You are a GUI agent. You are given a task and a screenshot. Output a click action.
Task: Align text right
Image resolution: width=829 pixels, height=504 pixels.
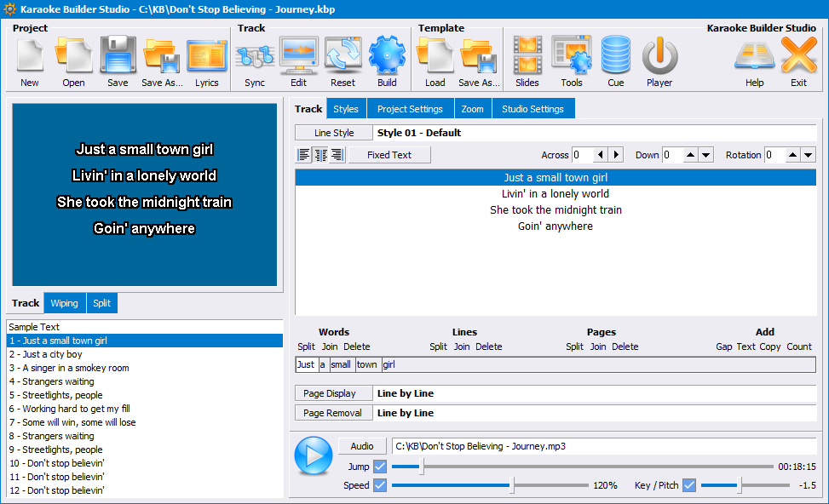click(337, 155)
